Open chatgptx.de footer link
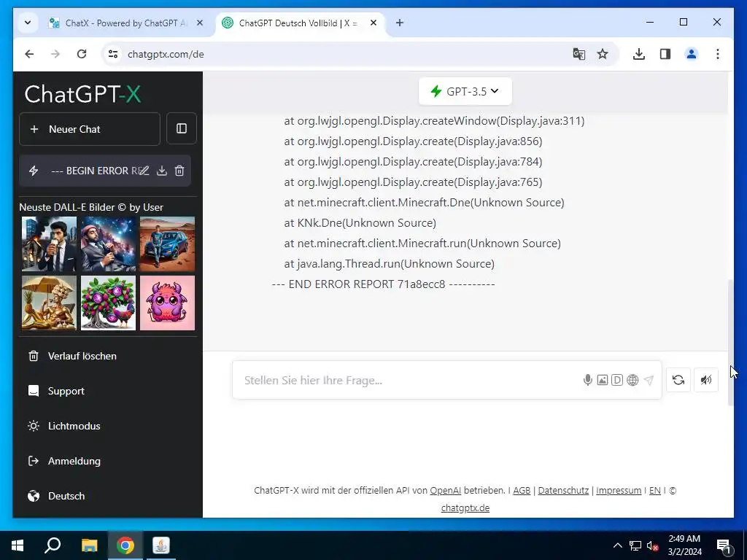The image size is (747, 560). (x=465, y=508)
